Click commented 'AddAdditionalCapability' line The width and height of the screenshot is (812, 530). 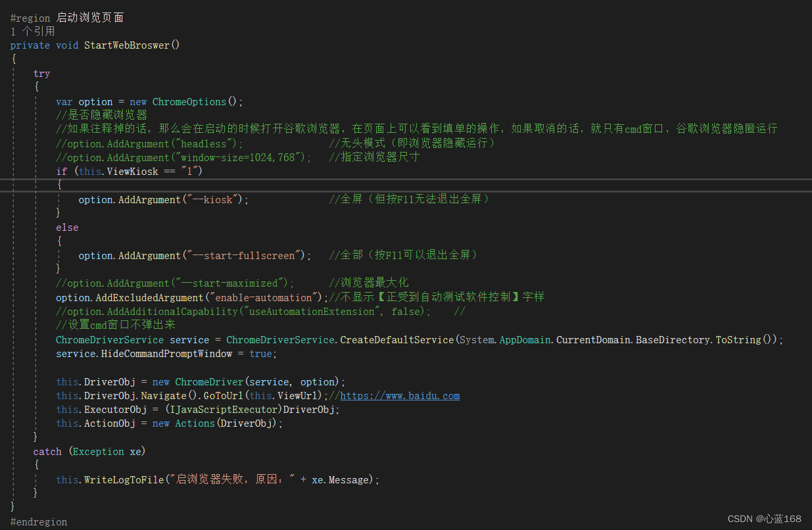click(x=244, y=312)
